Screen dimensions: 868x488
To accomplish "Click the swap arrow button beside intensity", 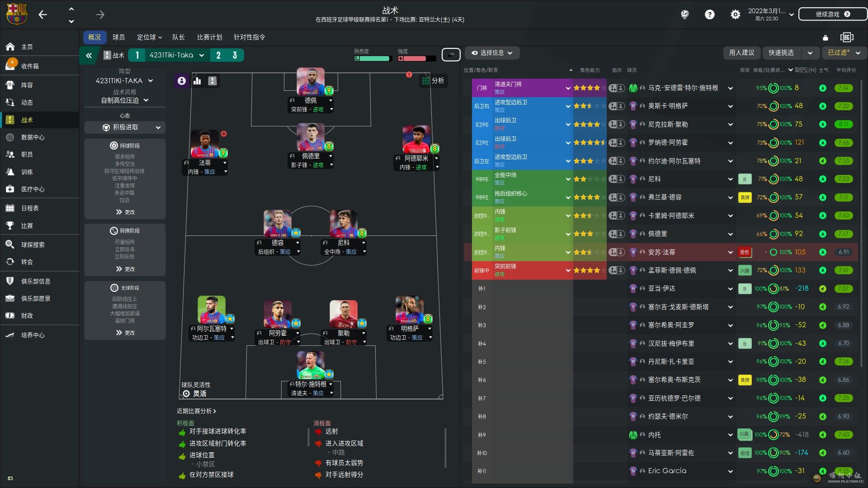I will click(x=451, y=55).
